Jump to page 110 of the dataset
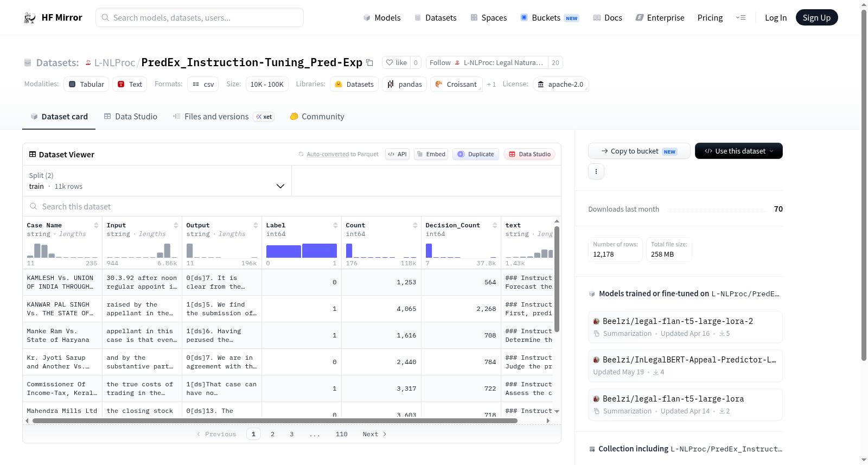868x465 pixels. tap(341, 434)
